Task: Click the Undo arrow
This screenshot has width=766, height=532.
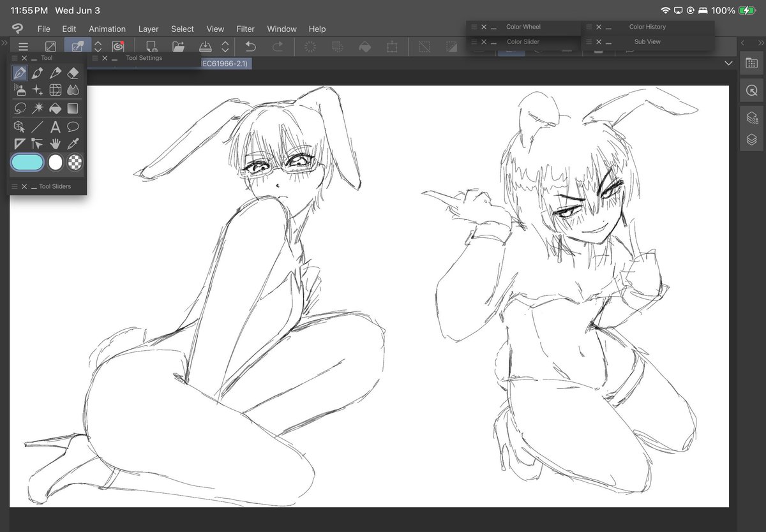Action: coord(250,47)
